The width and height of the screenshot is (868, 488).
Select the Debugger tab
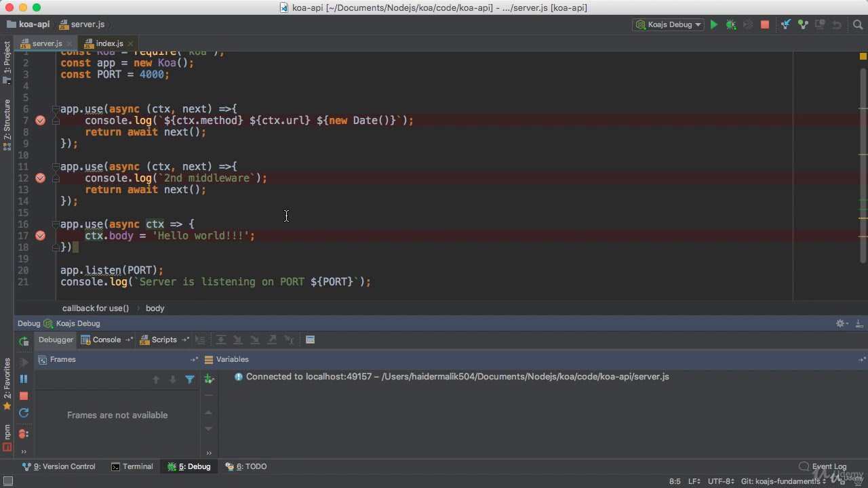tap(56, 340)
